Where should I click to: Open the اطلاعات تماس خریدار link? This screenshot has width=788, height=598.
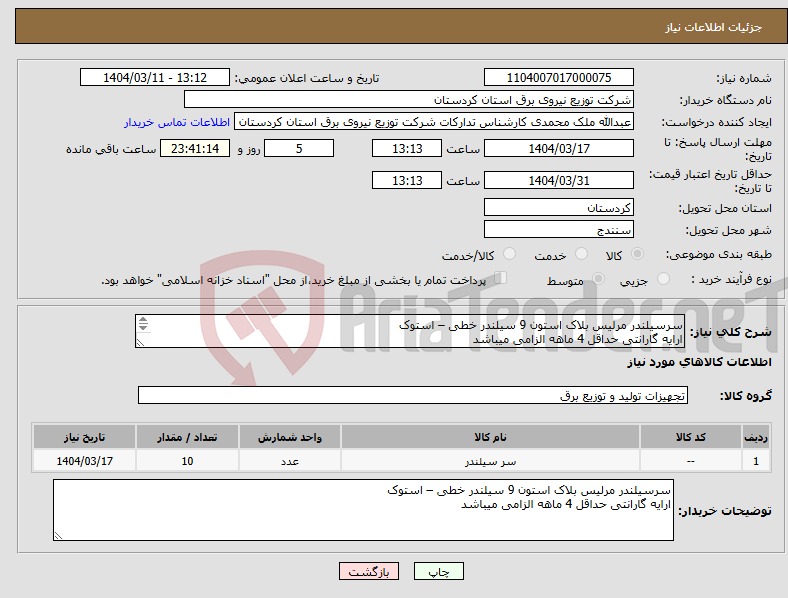177,122
